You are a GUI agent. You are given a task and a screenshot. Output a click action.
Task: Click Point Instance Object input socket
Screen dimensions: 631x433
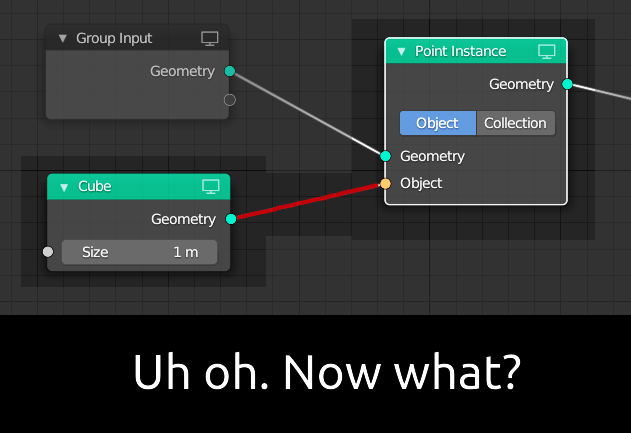pyautogui.click(x=386, y=184)
